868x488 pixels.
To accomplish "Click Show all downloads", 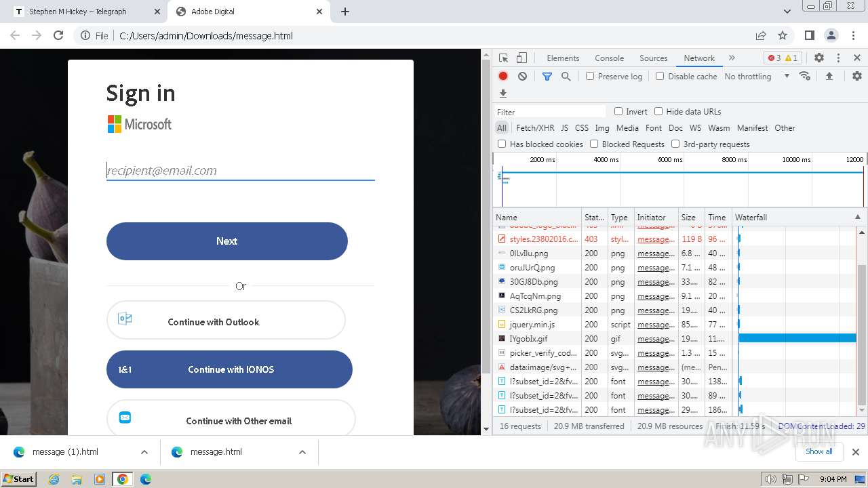I will point(818,452).
